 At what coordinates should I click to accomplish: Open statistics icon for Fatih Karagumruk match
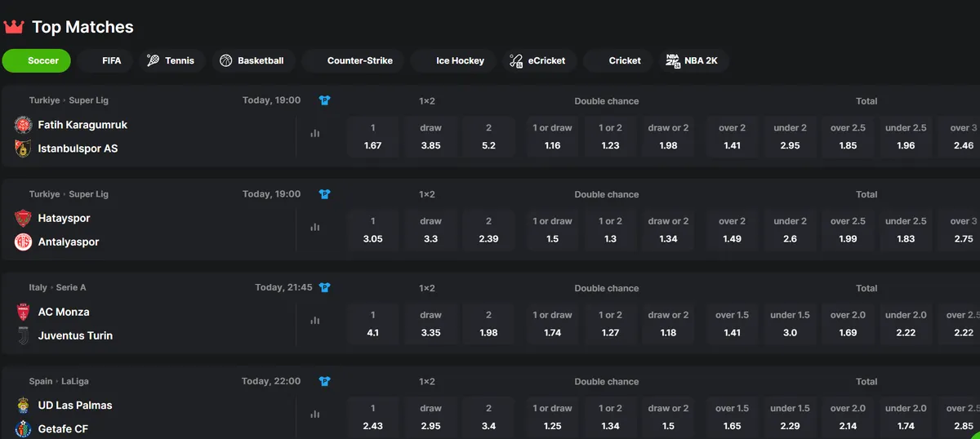click(x=315, y=134)
